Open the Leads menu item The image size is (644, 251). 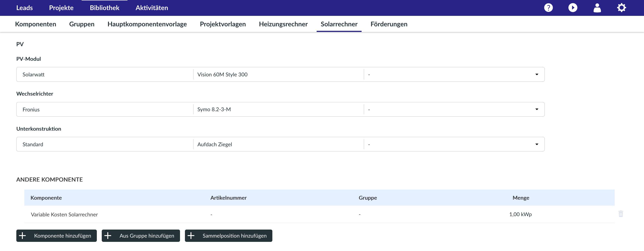(x=25, y=8)
